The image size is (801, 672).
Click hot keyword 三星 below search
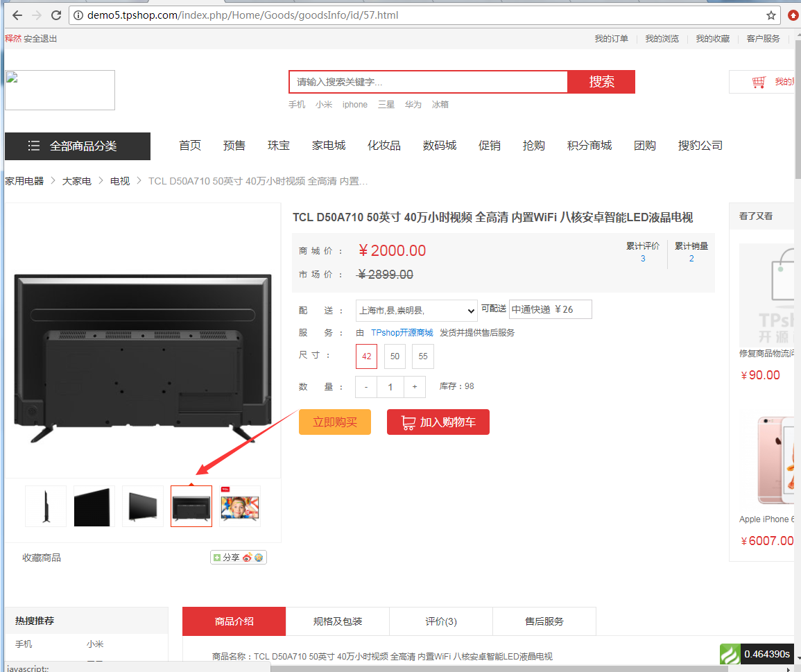click(386, 105)
